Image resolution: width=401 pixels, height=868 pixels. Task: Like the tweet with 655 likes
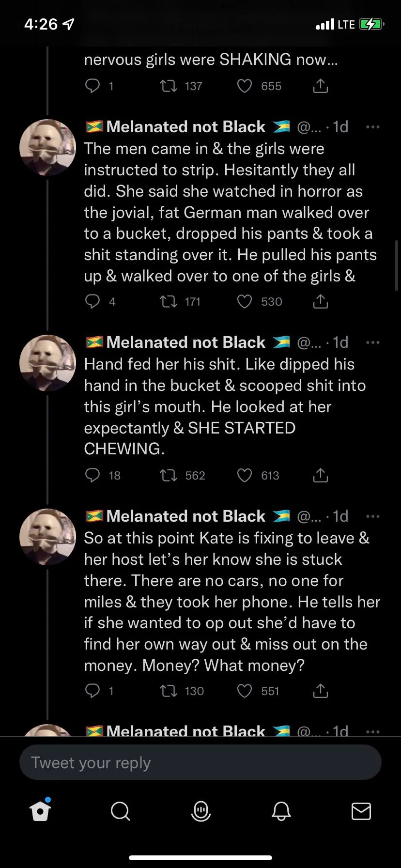[245, 86]
